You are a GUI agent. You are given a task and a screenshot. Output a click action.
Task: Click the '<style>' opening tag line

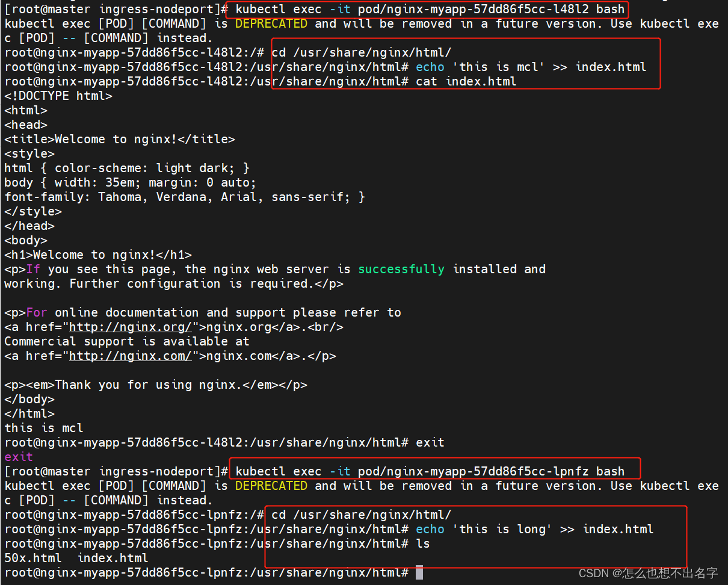coord(29,153)
